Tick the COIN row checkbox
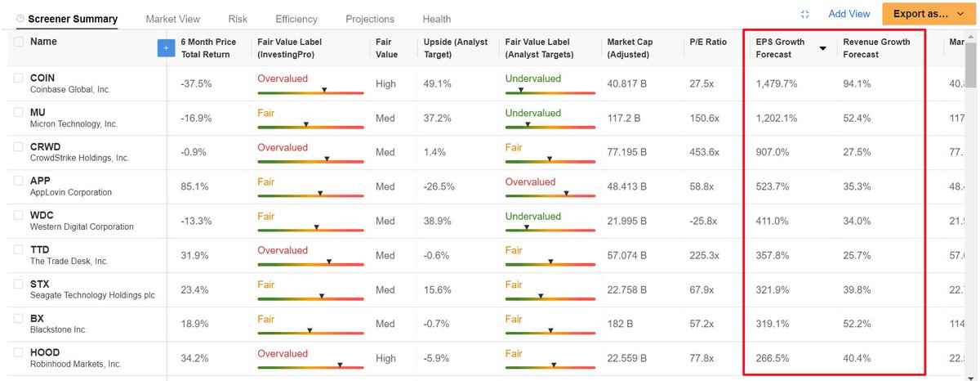Image resolution: width=980 pixels, height=381 pixels. [x=19, y=78]
